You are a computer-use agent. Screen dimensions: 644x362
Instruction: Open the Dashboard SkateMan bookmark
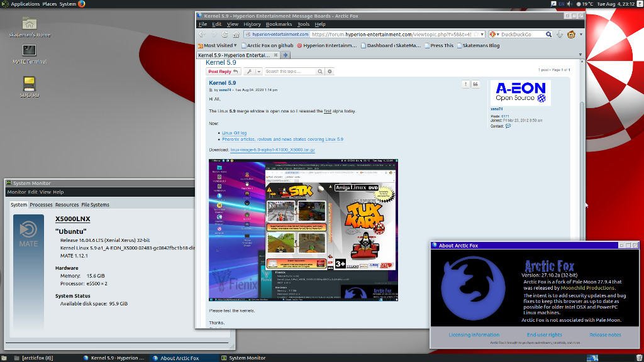pos(391,45)
